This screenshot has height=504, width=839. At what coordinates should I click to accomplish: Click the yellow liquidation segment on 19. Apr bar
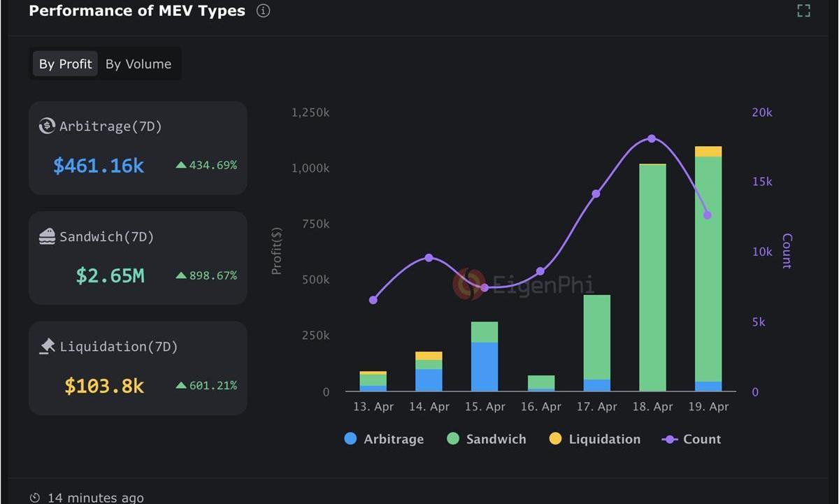coord(708,152)
